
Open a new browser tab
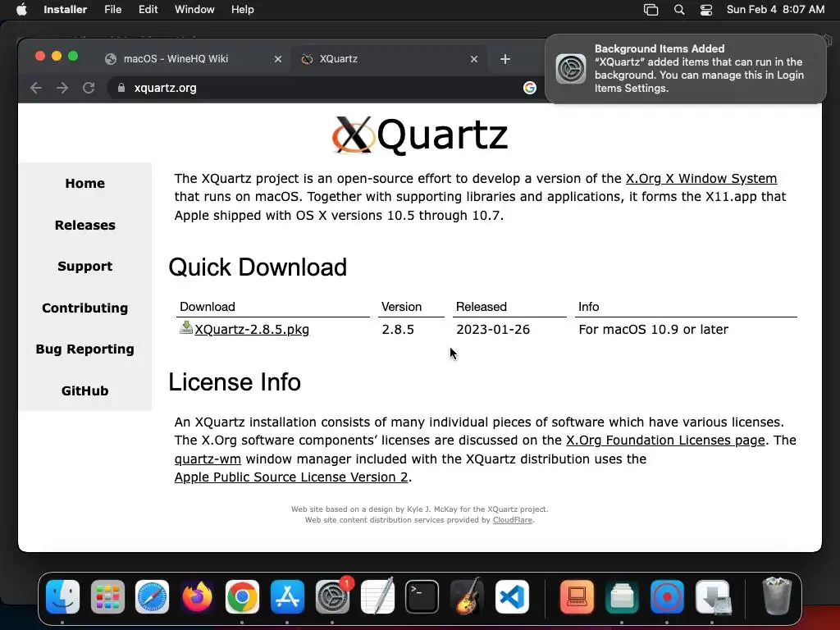click(x=505, y=59)
